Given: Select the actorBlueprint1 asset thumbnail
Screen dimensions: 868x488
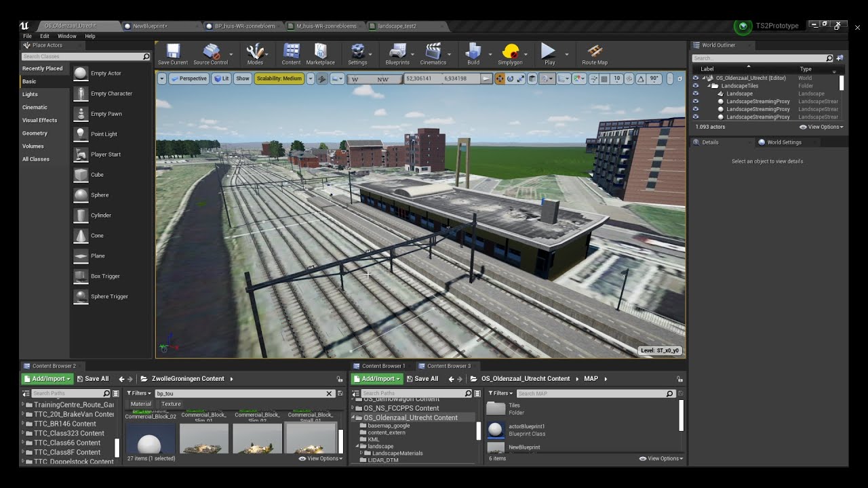Looking at the screenshot, I should click(x=496, y=430).
